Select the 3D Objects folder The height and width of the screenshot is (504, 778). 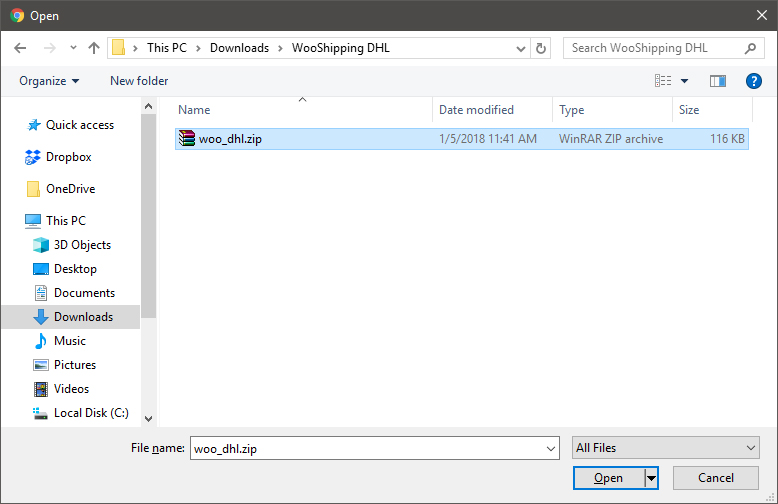[x=82, y=245]
